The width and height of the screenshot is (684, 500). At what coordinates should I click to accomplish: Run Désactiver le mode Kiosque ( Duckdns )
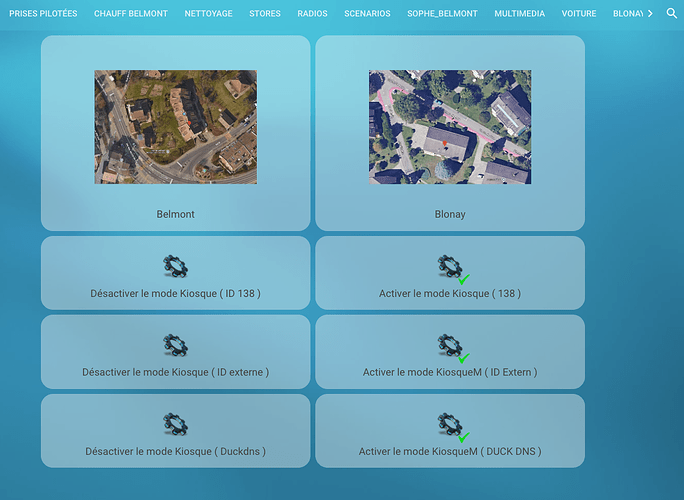coord(176,431)
